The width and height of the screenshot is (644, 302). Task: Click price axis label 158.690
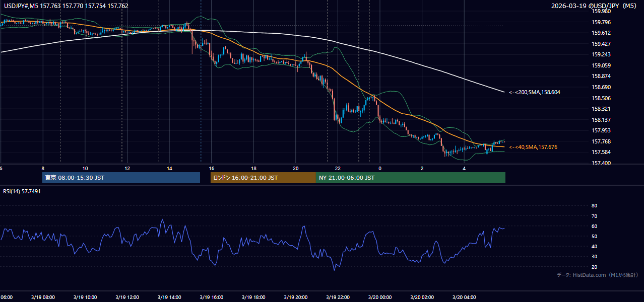(x=601, y=87)
